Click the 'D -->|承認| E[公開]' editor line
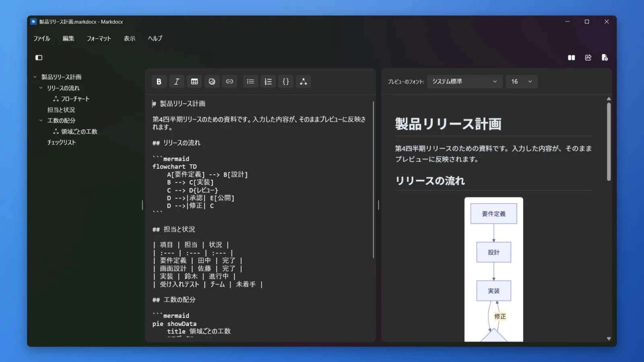644x362 pixels. [200, 198]
